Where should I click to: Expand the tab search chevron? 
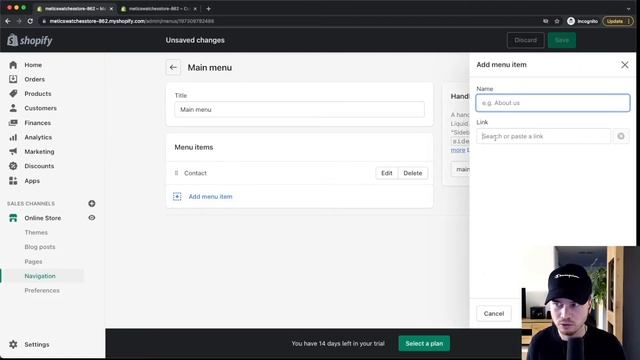(x=628, y=9)
